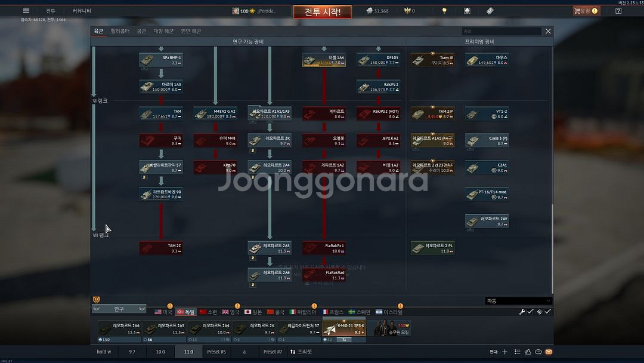Click the plus icon to add squad member
Image resolution: width=644 pixels, height=363 pixels.
[x=504, y=352]
